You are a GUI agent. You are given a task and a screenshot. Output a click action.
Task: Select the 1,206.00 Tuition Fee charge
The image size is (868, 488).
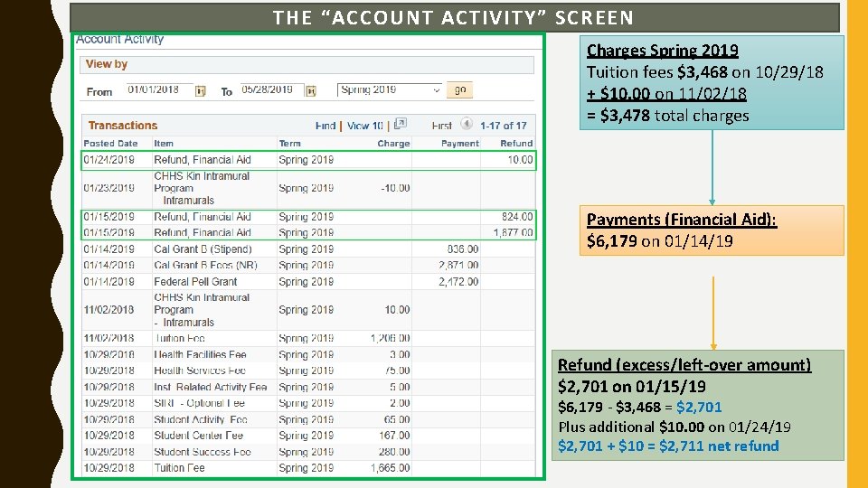[x=391, y=338]
